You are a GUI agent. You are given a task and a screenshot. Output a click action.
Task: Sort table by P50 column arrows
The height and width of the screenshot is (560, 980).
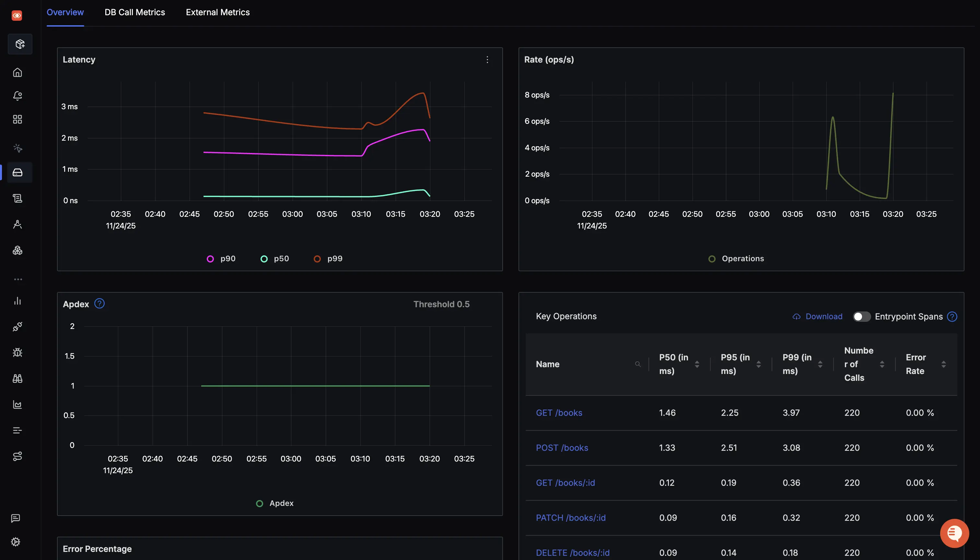click(x=697, y=364)
